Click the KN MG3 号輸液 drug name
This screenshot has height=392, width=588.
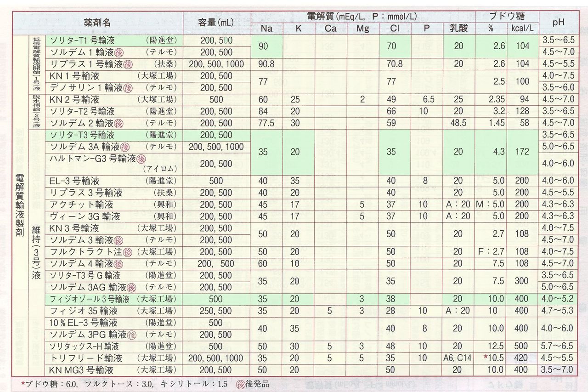[x=81, y=370]
